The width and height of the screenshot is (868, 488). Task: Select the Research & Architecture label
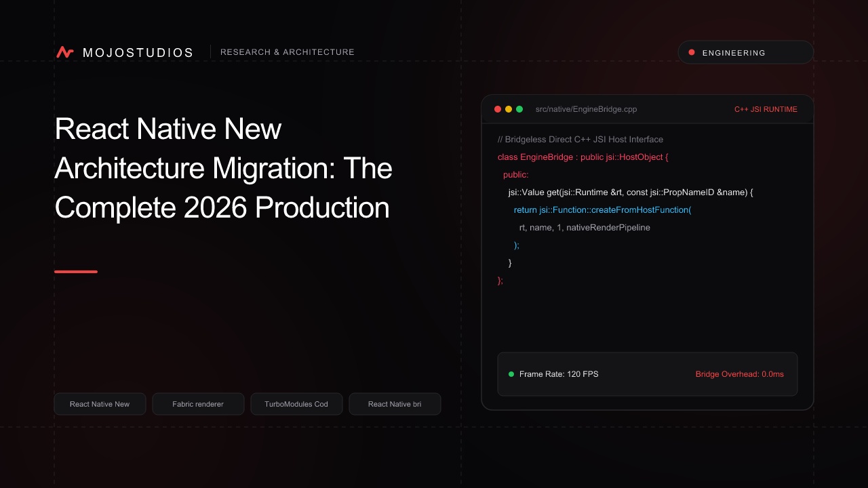[288, 52]
